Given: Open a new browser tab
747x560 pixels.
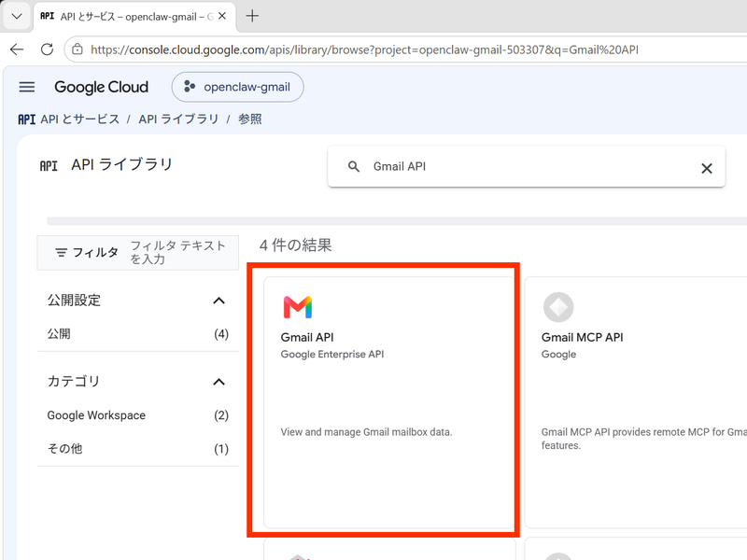Looking at the screenshot, I should tap(252, 16).
